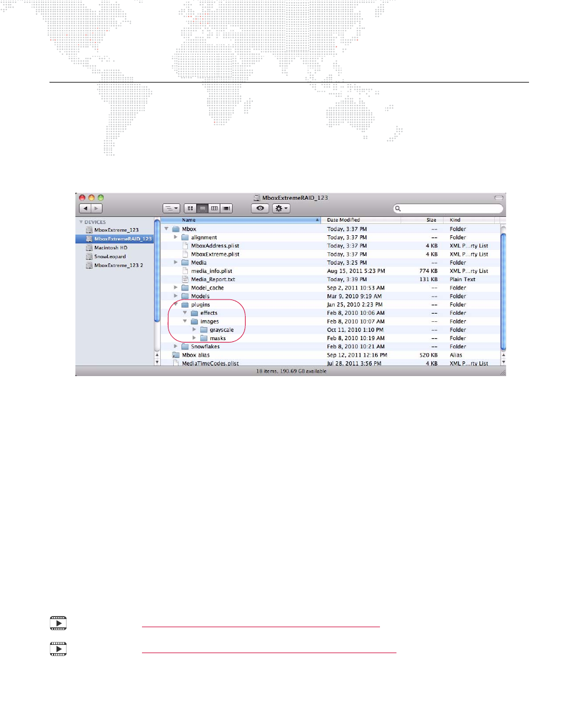Open the Action gear menu
Screen dimensions: 562x728
pyautogui.click(x=281, y=209)
